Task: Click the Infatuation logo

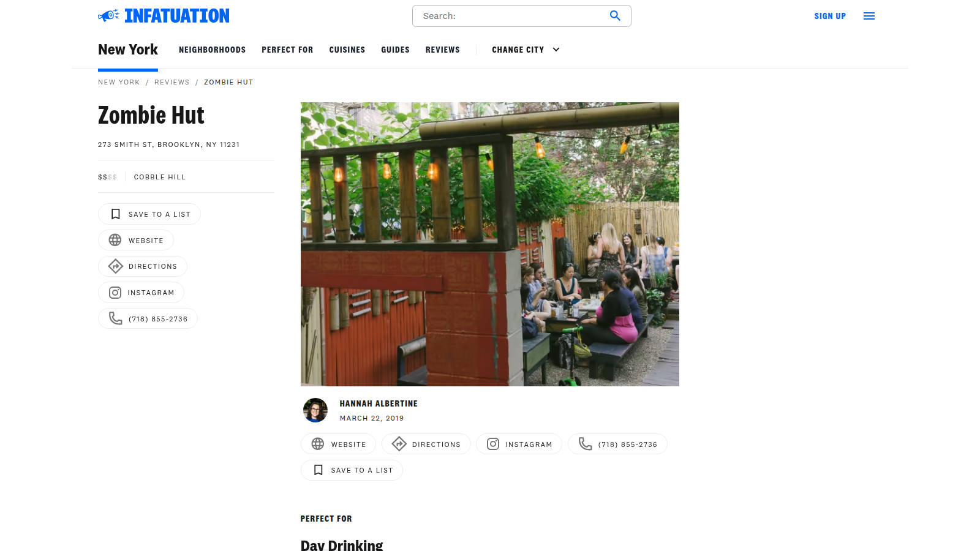Action: coord(164,16)
